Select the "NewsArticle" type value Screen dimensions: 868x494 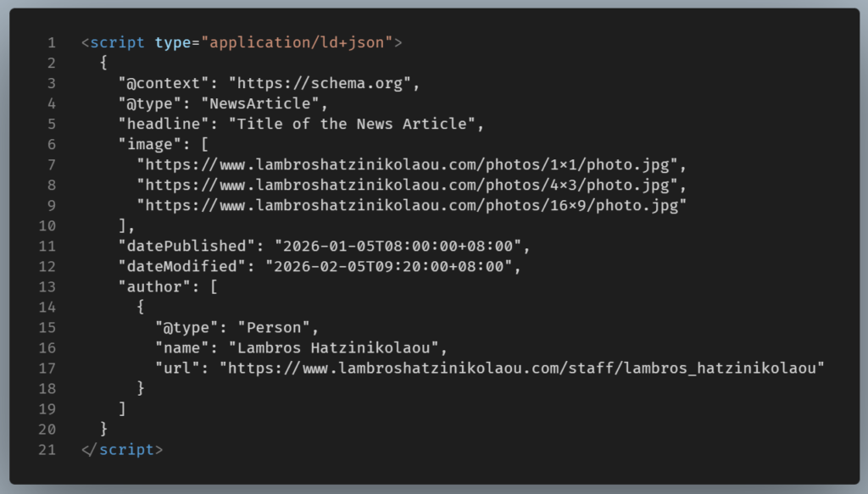pyautogui.click(x=263, y=103)
